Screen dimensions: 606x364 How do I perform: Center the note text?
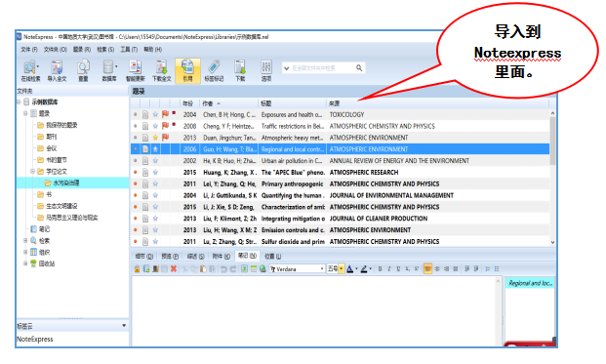point(437,269)
